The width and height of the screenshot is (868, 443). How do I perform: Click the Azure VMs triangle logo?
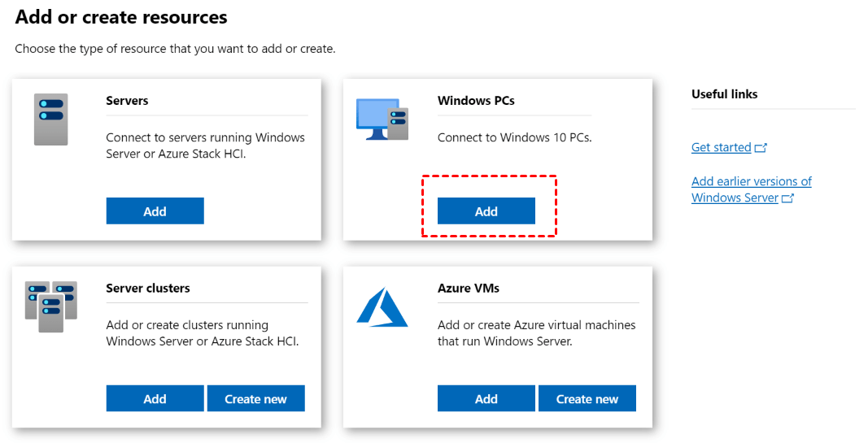382,307
